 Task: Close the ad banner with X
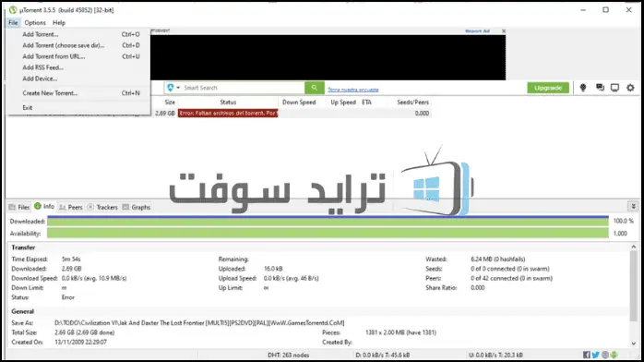(x=504, y=30)
